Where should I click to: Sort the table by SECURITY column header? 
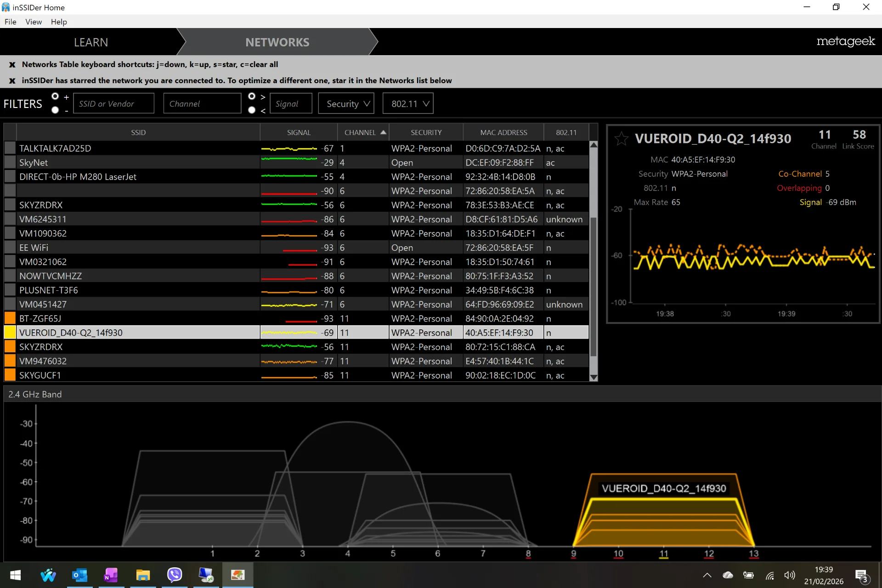426,132
